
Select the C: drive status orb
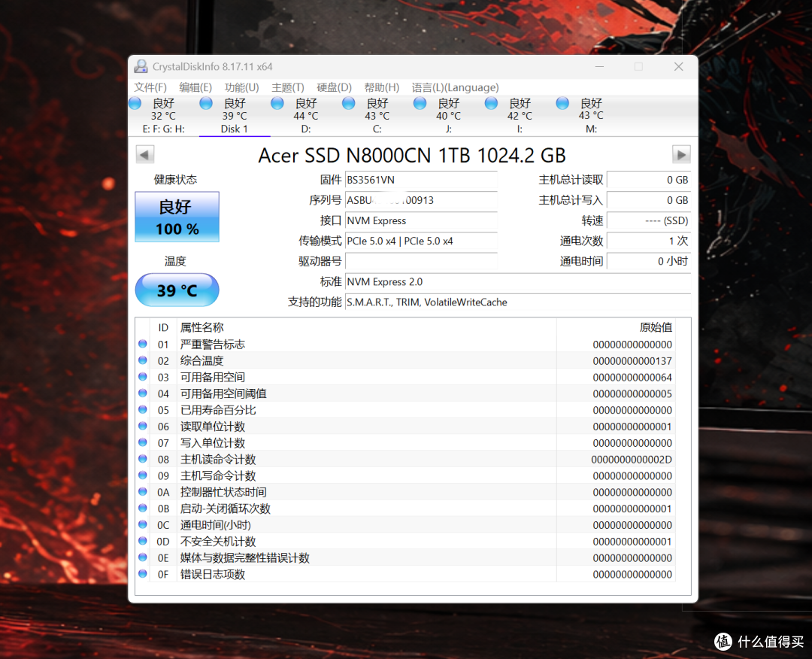(x=349, y=103)
